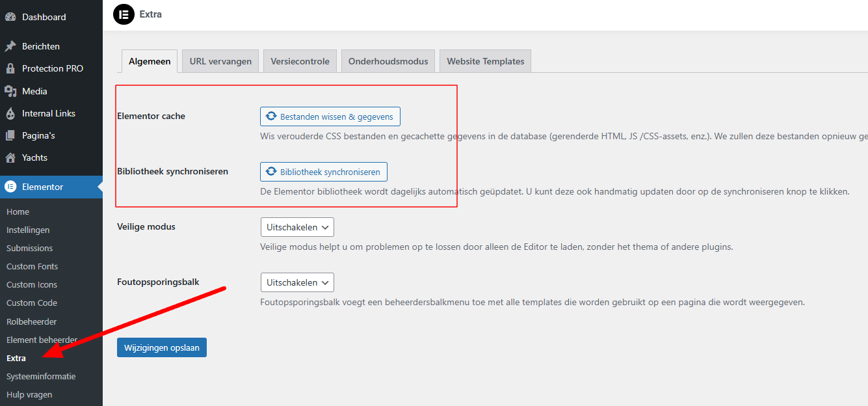Click the Media icon in sidebar
The image size is (868, 406).
[x=10, y=91]
